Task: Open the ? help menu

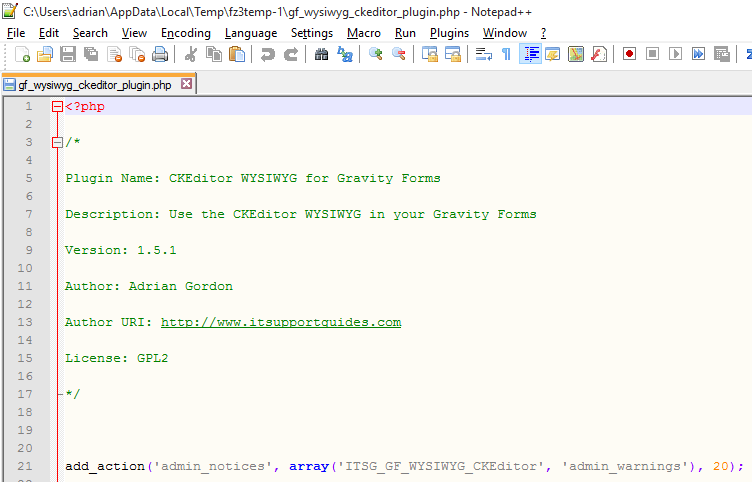Action: [543, 33]
